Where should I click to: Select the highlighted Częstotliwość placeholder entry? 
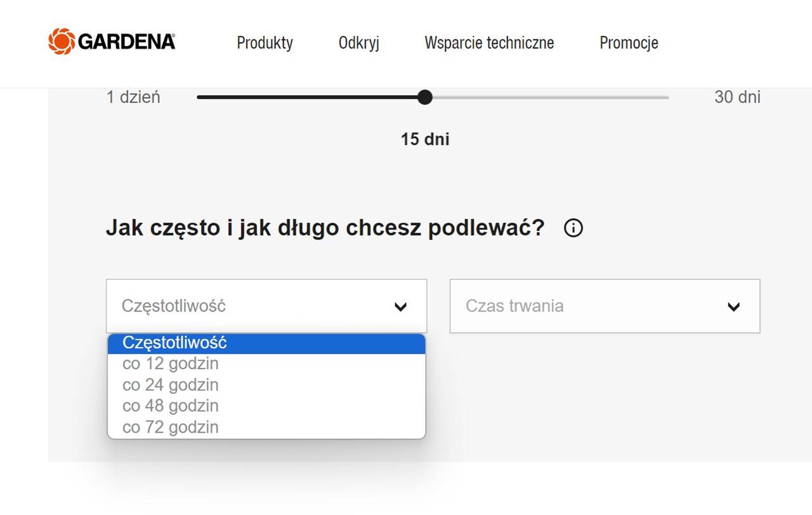[174, 343]
